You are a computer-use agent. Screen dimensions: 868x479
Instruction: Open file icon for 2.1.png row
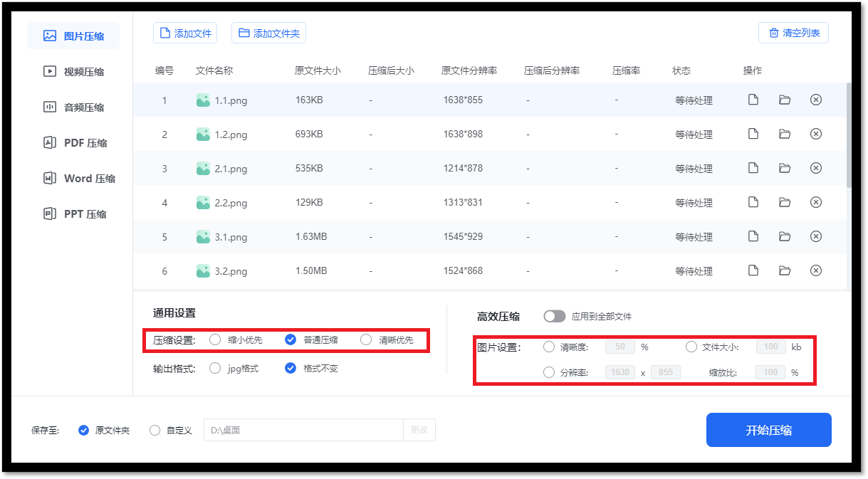coord(753,168)
